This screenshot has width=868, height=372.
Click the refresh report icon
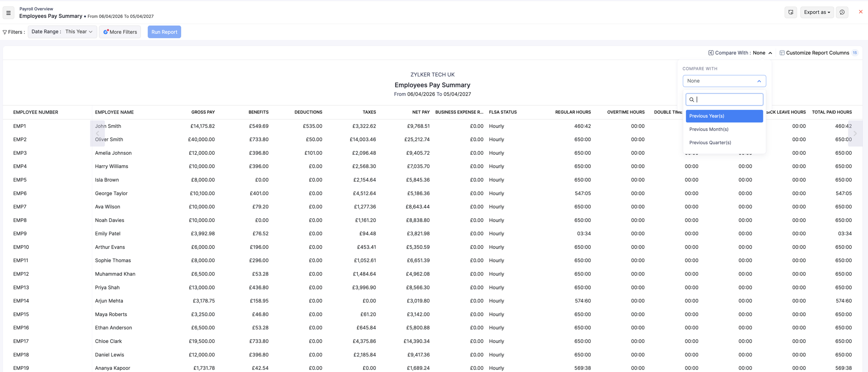791,12
